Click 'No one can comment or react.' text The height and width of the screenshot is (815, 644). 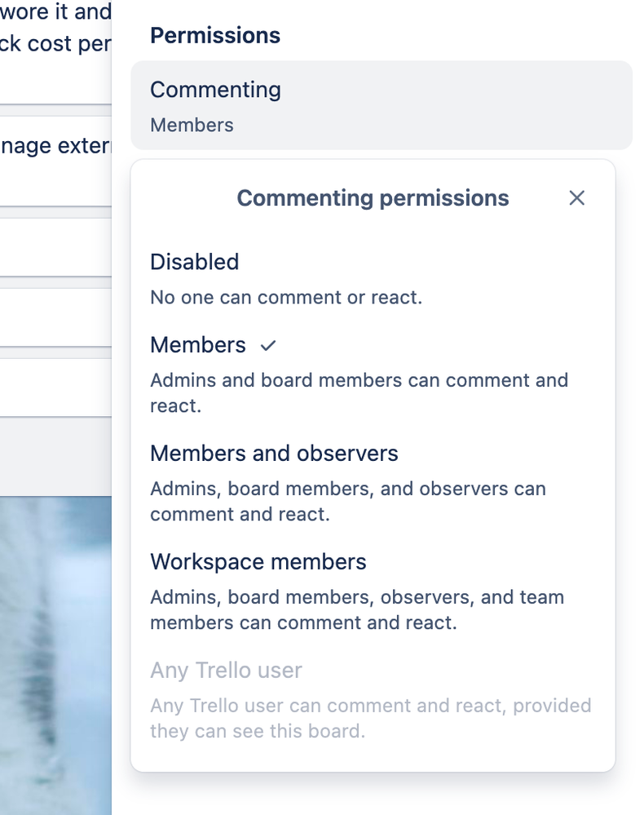click(x=286, y=297)
